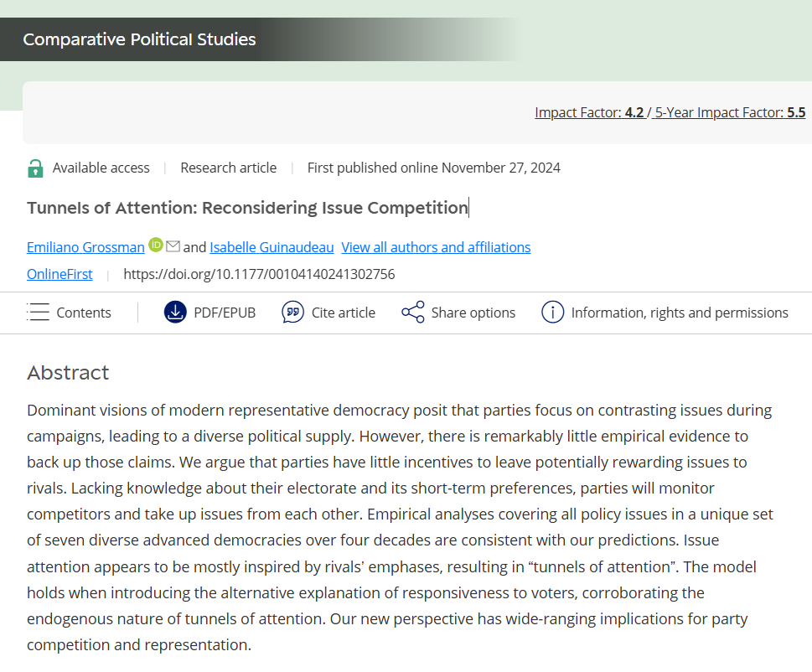Screen dimensions: 812x672
Task: Open Share options using the share icon
Action: tap(413, 313)
